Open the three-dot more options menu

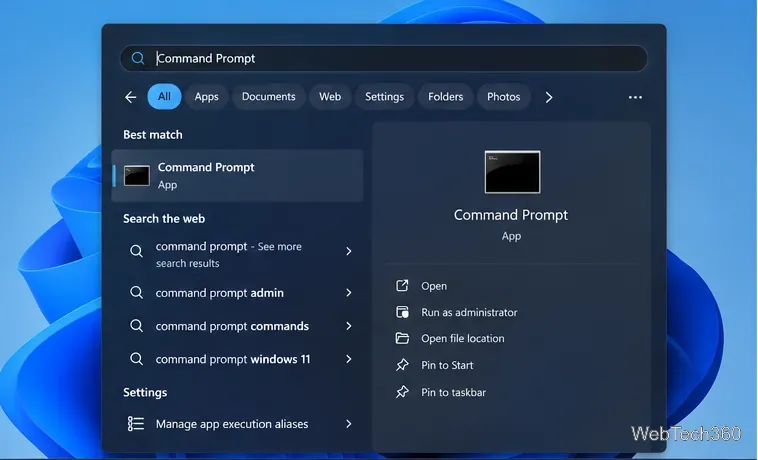635,97
